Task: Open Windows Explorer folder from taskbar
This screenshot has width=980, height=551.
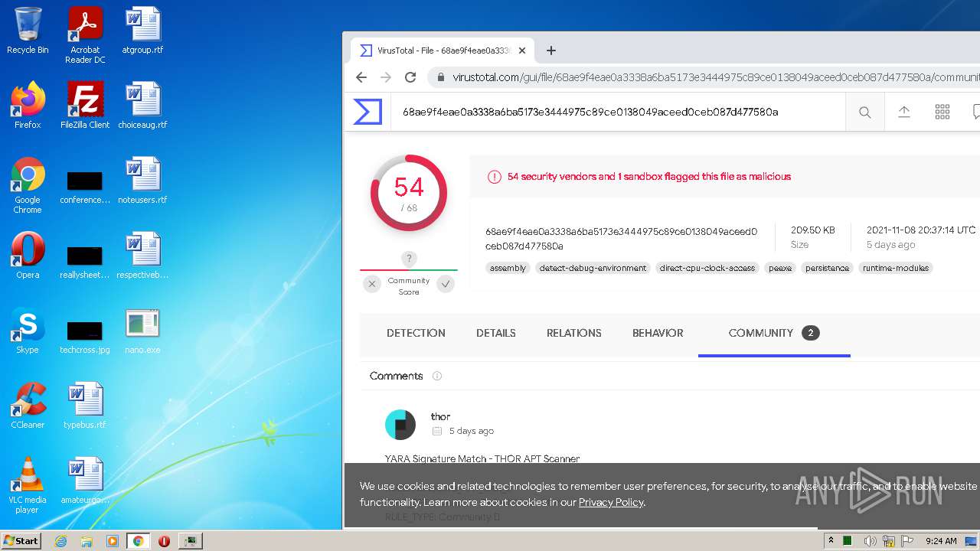Action: [87, 540]
